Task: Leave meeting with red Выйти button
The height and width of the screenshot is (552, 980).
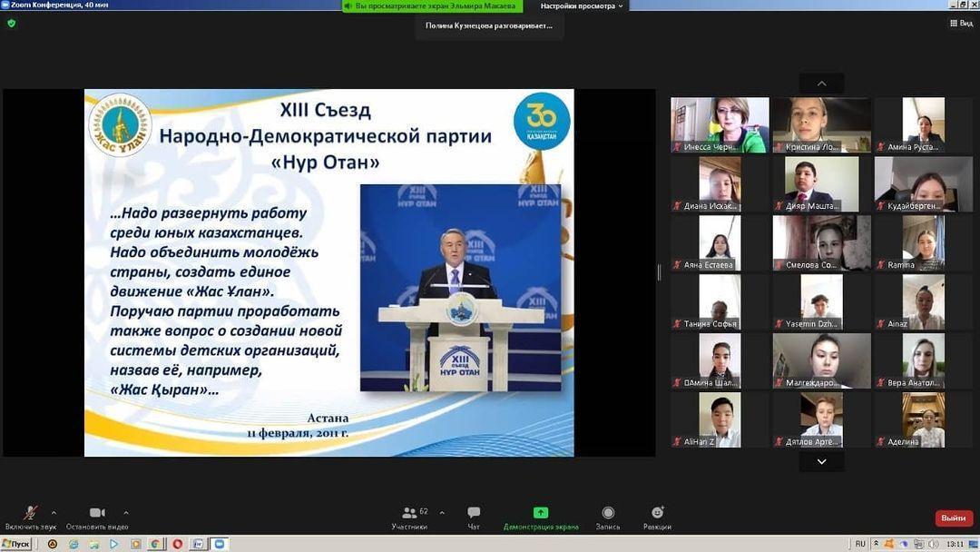Action: (953, 517)
